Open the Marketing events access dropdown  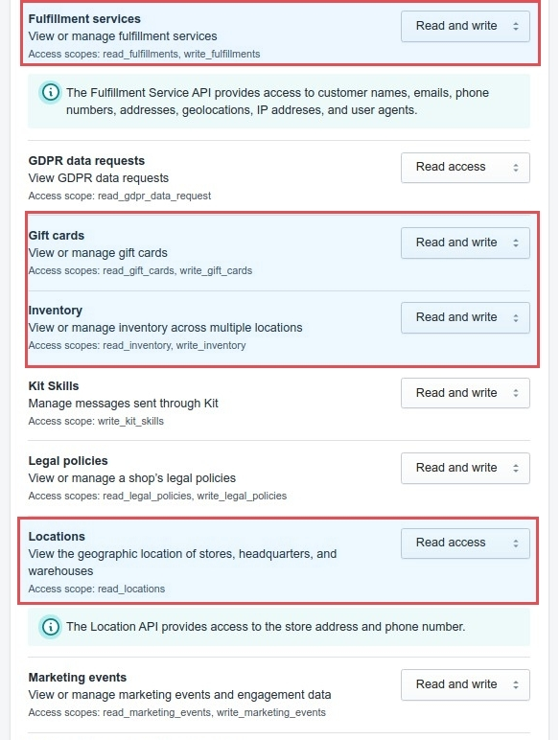tap(465, 684)
